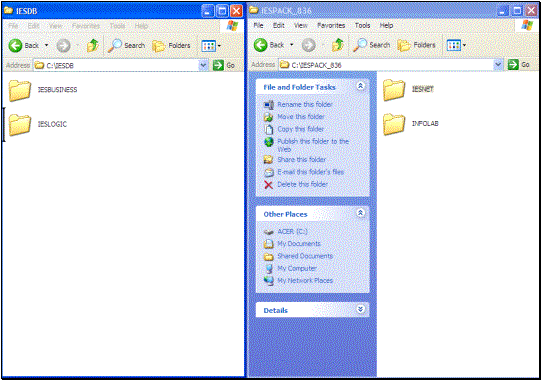541x380 pixels.
Task: Open Help menu in IESPACK_836 window
Action: click(x=386, y=25)
